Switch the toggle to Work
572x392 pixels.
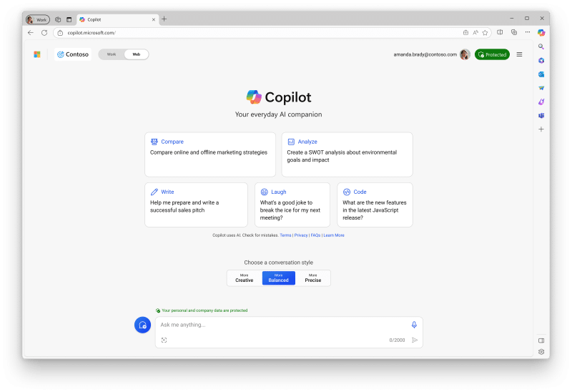[x=112, y=54]
